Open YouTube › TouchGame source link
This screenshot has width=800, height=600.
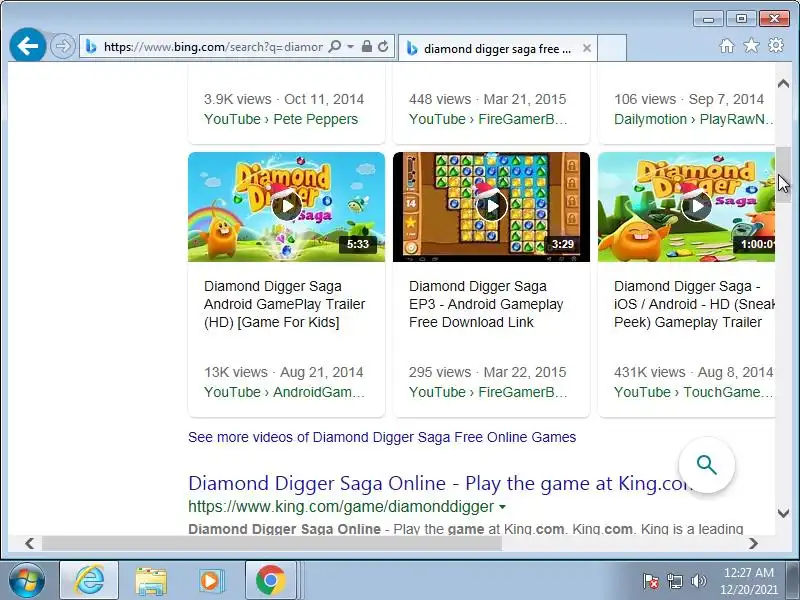tap(694, 392)
